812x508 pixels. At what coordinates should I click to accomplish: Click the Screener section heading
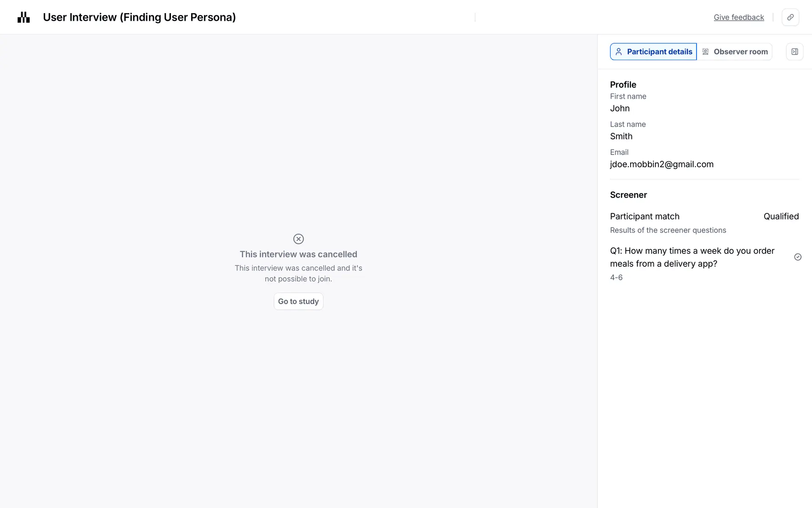(628, 195)
